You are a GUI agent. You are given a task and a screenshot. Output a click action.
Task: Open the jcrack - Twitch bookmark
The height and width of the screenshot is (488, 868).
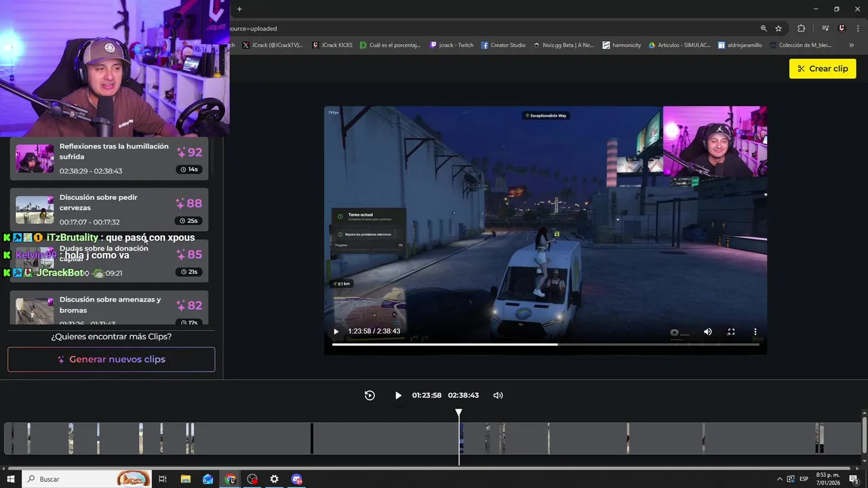pos(452,45)
